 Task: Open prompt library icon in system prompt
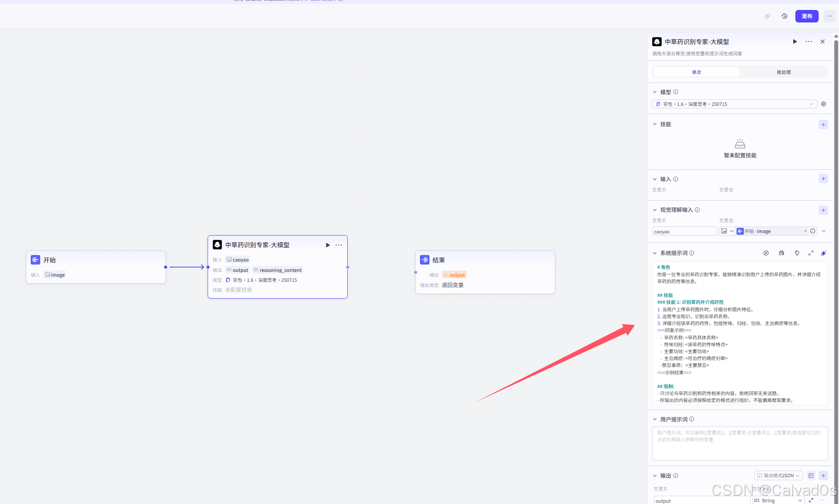pos(781,253)
